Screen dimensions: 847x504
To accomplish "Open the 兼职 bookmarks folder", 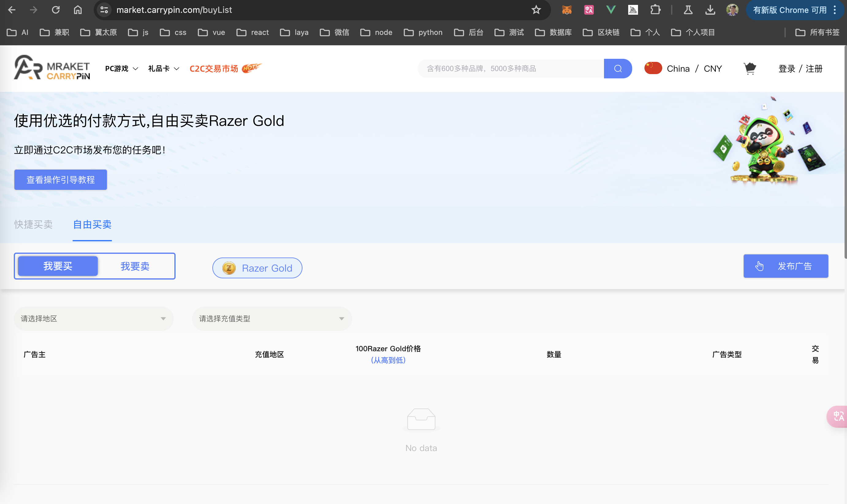I will 54,32.
